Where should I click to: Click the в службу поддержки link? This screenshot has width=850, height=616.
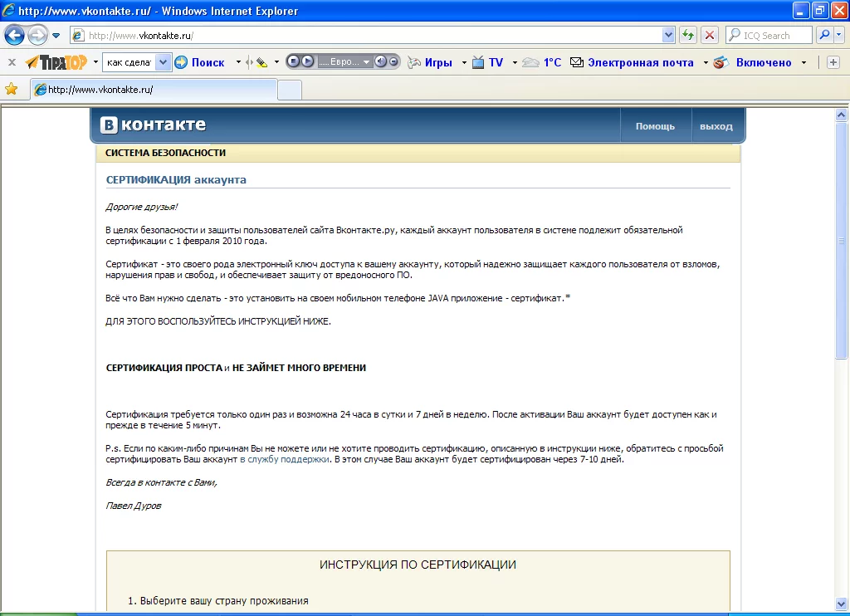click(x=285, y=459)
